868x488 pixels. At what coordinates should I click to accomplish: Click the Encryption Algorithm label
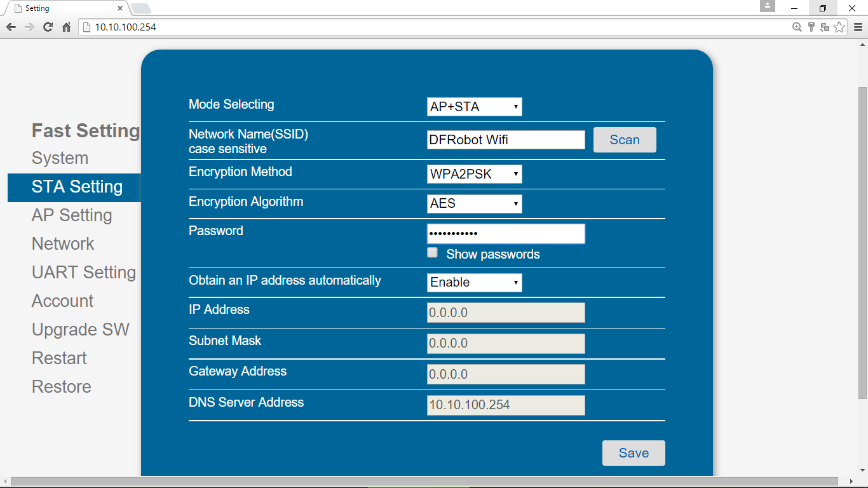tap(246, 201)
